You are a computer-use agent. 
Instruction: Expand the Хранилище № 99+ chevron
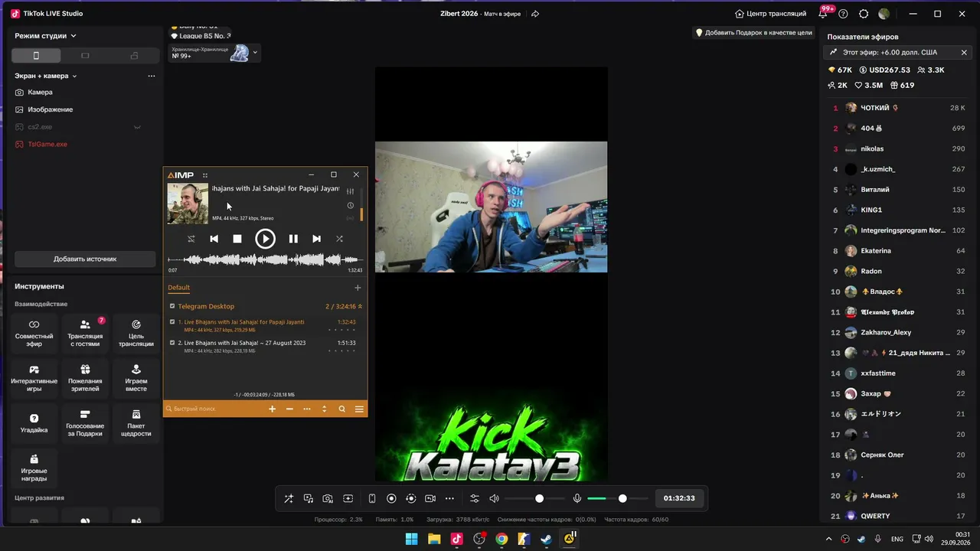256,52
